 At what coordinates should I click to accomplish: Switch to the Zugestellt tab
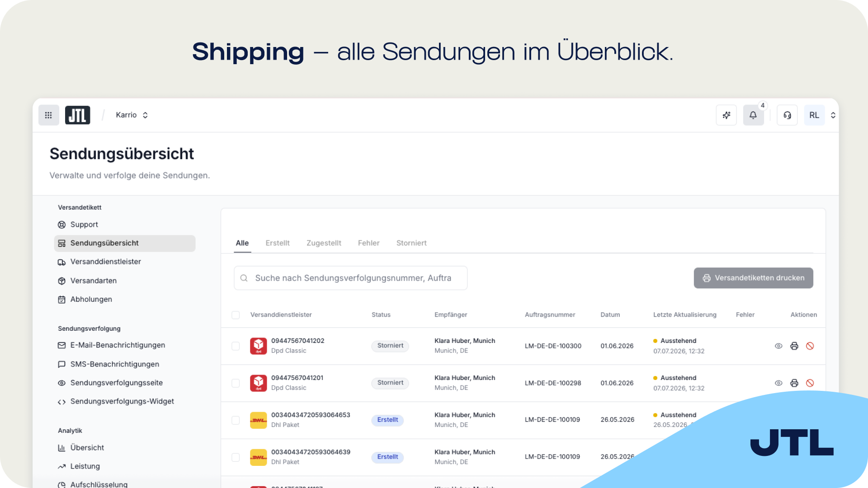pyautogui.click(x=324, y=243)
